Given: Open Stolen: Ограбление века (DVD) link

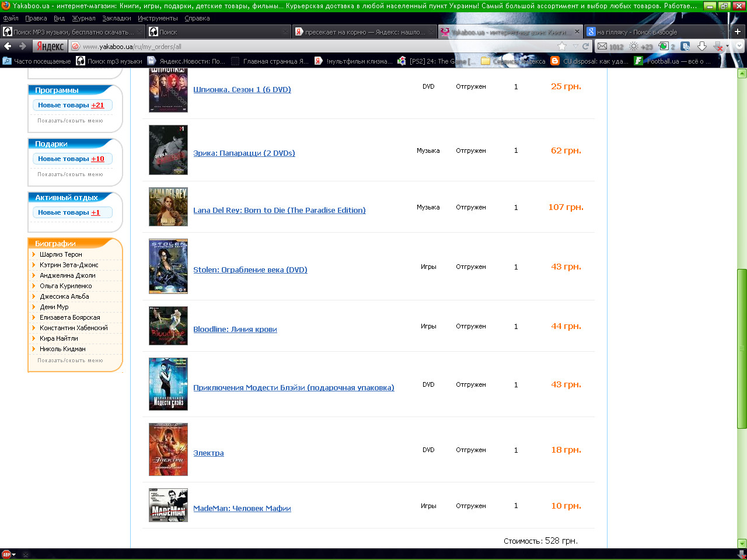Looking at the screenshot, I should 250,269.
